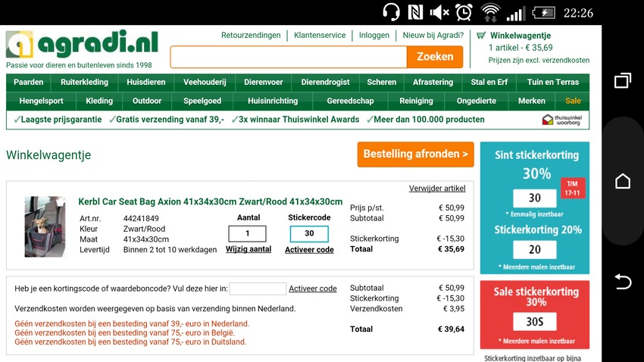644x362 pixels.
Task: Tap the Android back button
Action: (622, 282)
